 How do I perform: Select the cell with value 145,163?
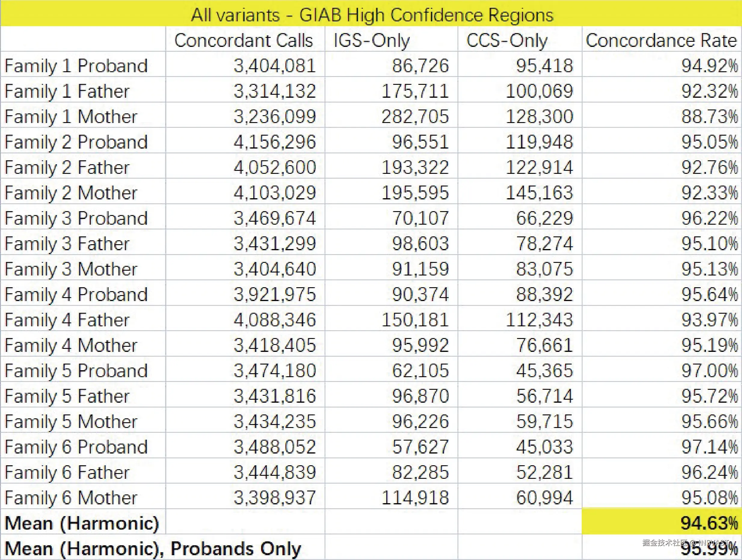[x=539, y=193]
